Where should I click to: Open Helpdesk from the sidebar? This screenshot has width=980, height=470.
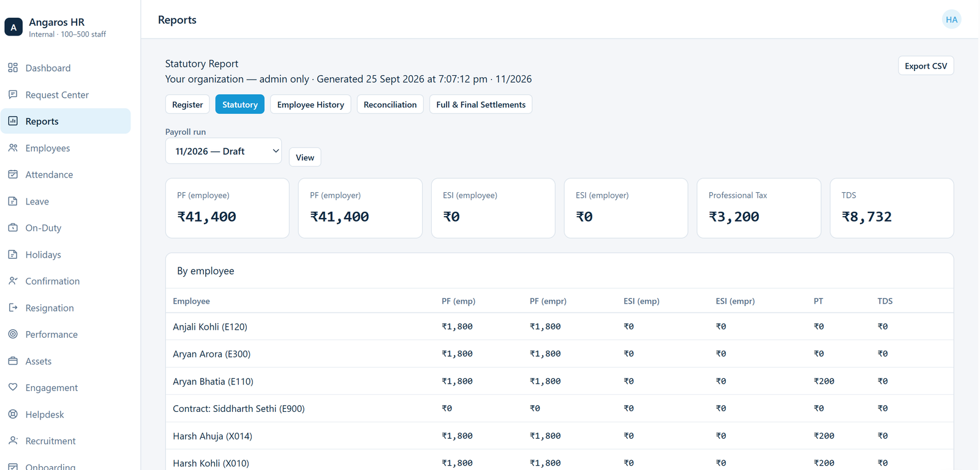click(66, 414)
